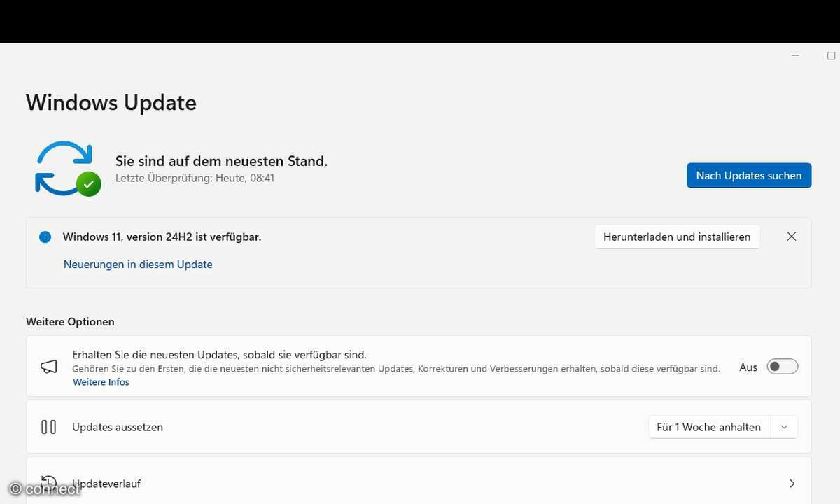The width and height of the screenshot is (840, 504).
Task: Click the Windows 11, version 24H2 ist verfügbar text
Action: click(x=162, y=237)
